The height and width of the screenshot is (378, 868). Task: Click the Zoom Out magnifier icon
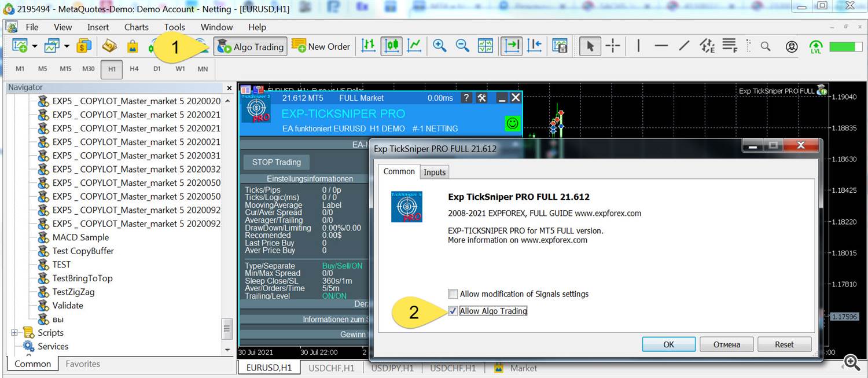point(462,46)
